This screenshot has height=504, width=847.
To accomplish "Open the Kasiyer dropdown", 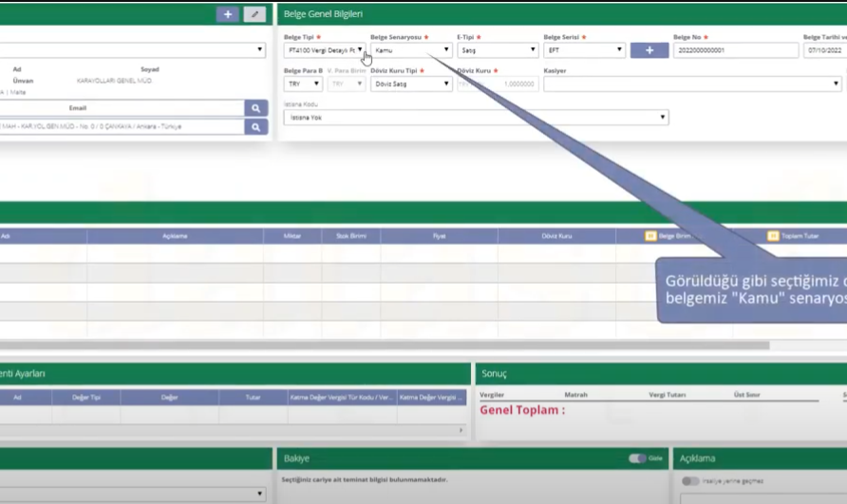I will click(691, 84).
